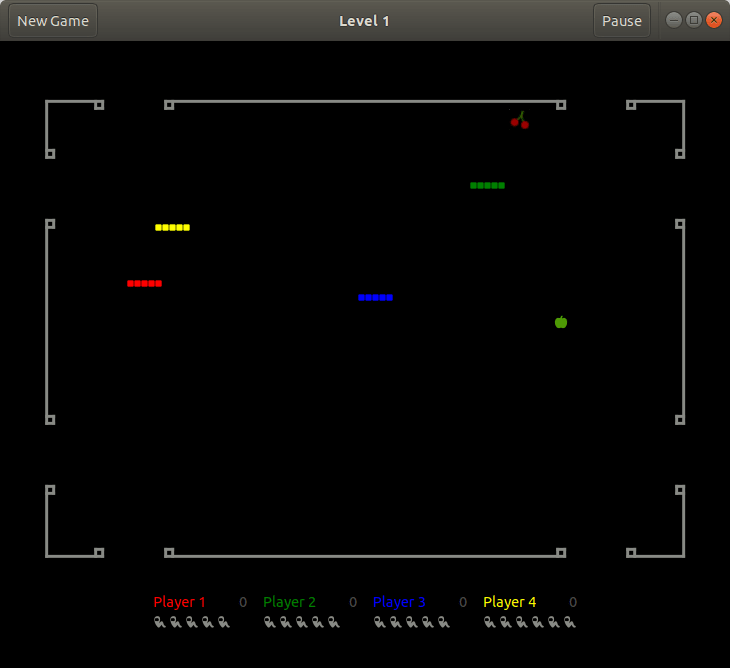The width and height of the screenshot is (730, 668).
Task: Minimize the game window
Action: click(x=674, y=20)
